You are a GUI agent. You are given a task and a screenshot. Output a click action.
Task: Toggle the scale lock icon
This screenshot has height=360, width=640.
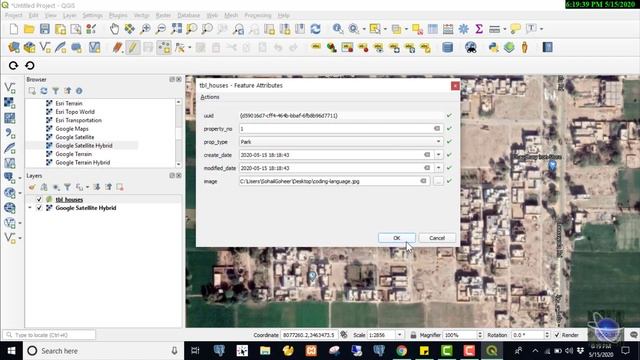413,335
